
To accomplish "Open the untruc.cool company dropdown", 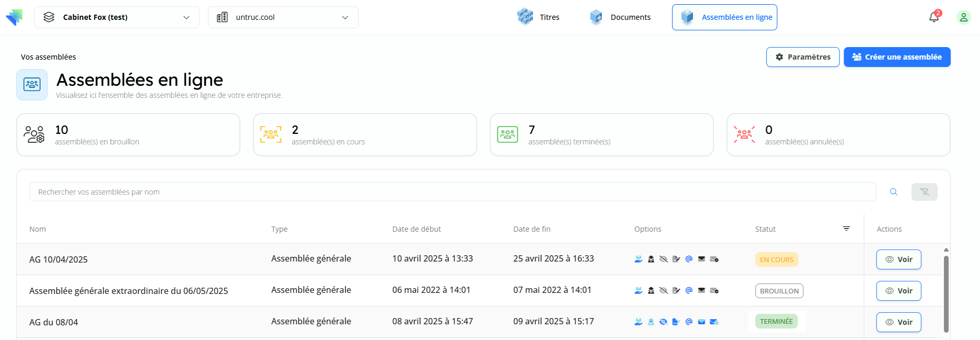I will 283,17.
